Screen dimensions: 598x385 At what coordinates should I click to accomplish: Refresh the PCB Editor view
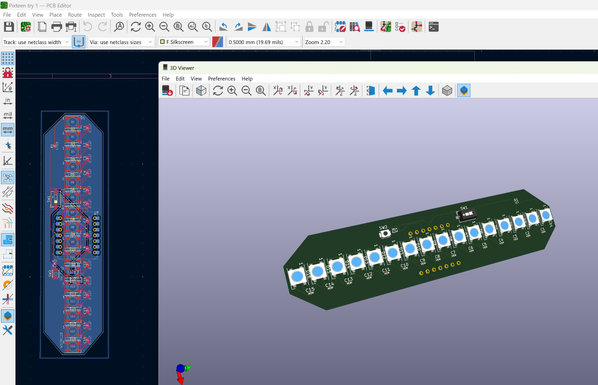[135, 27]
